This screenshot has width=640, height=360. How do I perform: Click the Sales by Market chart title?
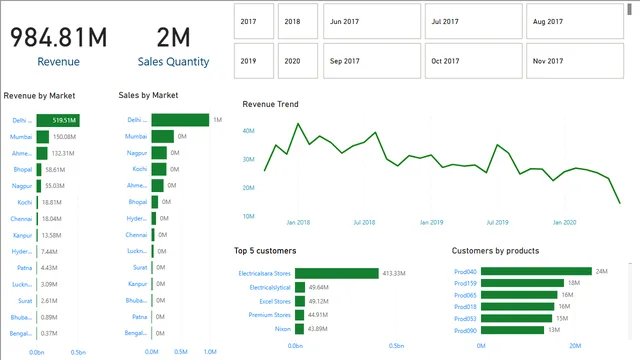click(148, 95)
